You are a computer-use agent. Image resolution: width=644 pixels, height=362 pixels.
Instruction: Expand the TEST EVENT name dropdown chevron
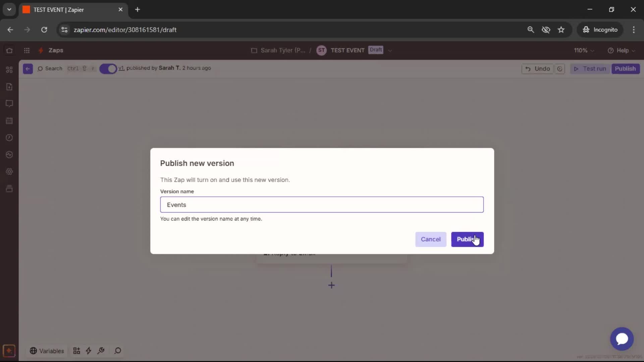[390, 51]
